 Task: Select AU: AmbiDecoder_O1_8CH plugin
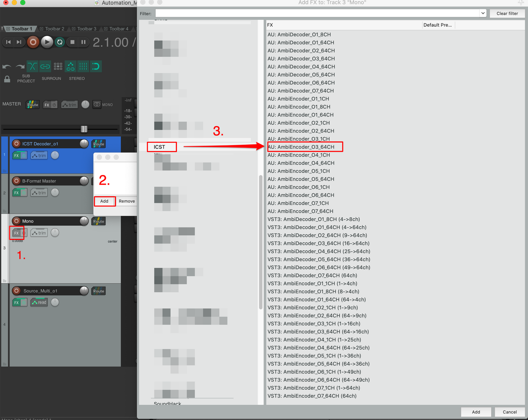(x=299, y=34)
